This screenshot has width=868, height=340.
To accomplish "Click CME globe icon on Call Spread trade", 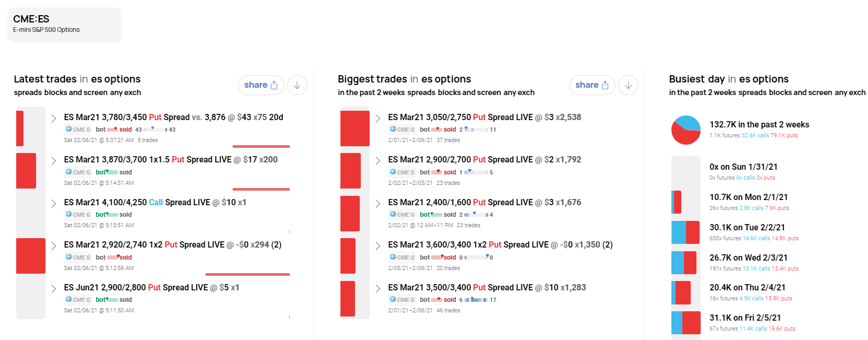I will pos(68,214).
